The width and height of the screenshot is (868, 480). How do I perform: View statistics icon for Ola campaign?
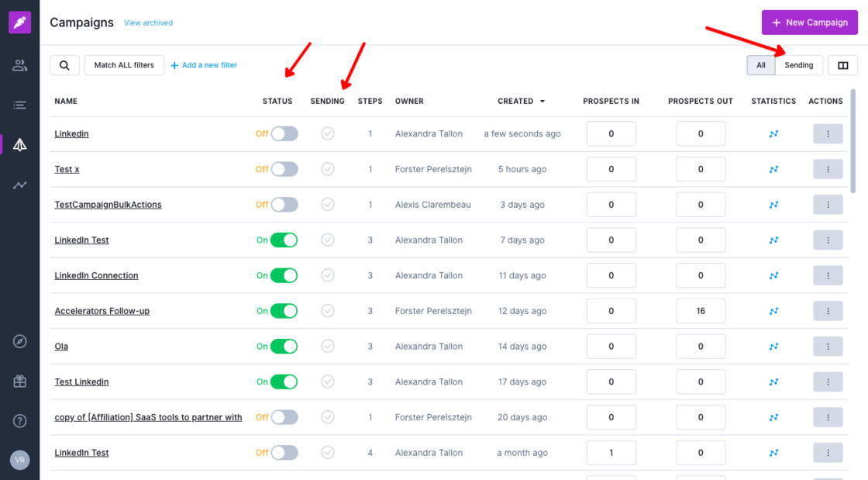tap(773, 346)
